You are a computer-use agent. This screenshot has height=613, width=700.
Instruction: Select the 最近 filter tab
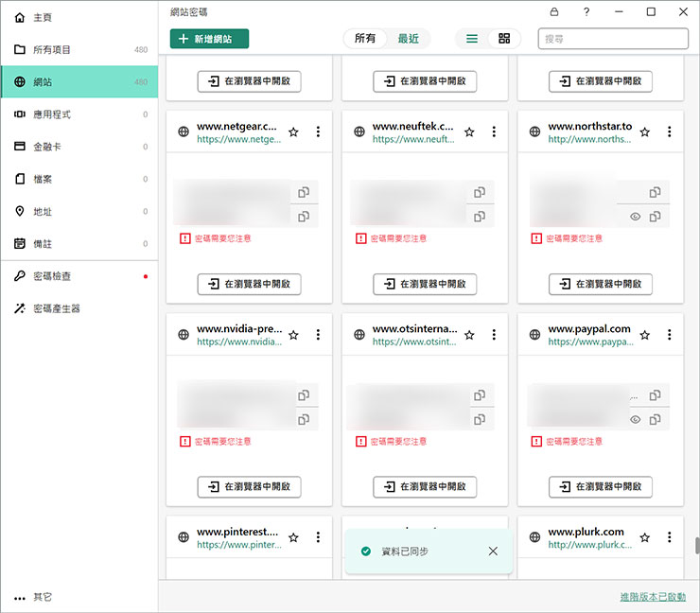pyautogui.click(x=408, y=39)
